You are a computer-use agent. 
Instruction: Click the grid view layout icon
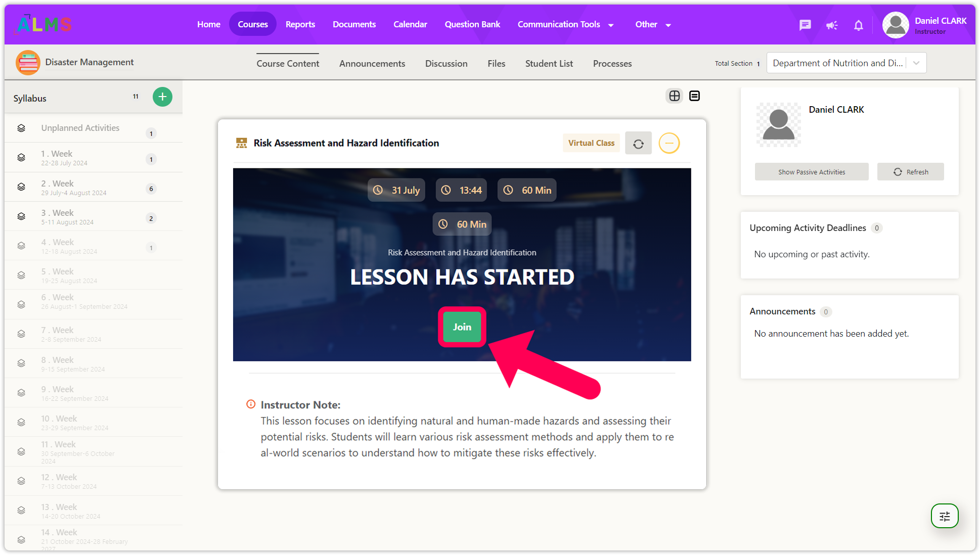[675, 96]
